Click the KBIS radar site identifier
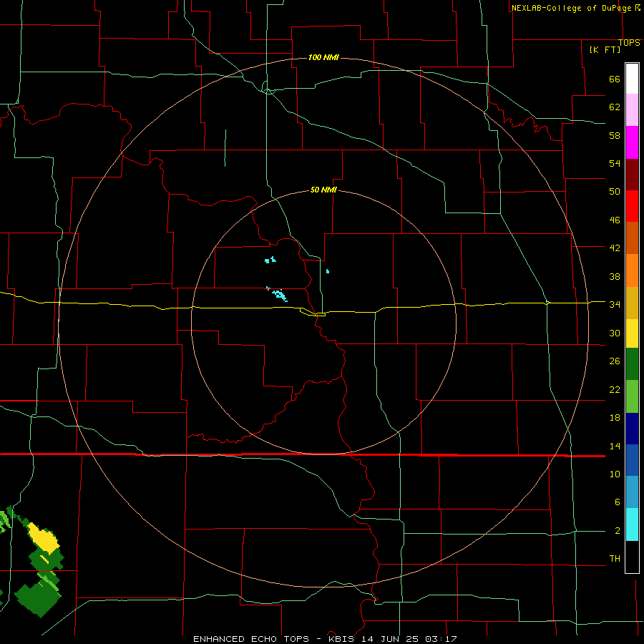644x644 pixels. coord(343,639)
